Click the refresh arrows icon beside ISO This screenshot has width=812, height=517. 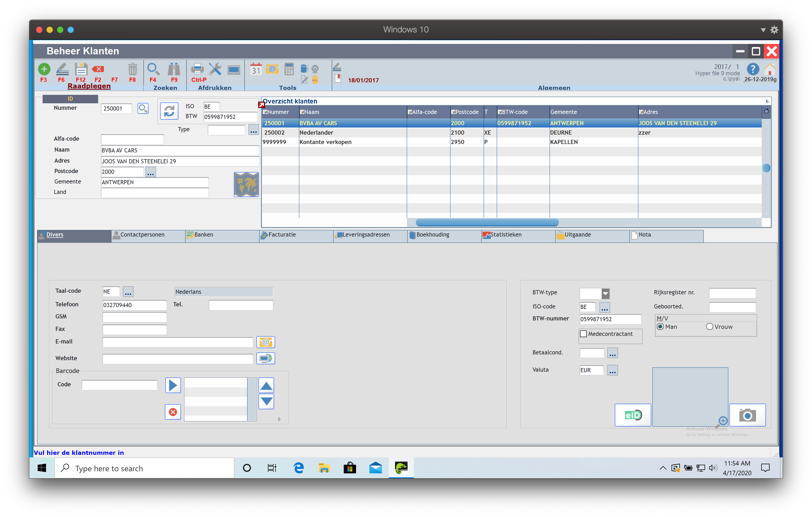pyautogui.click(x=169, y=111)
